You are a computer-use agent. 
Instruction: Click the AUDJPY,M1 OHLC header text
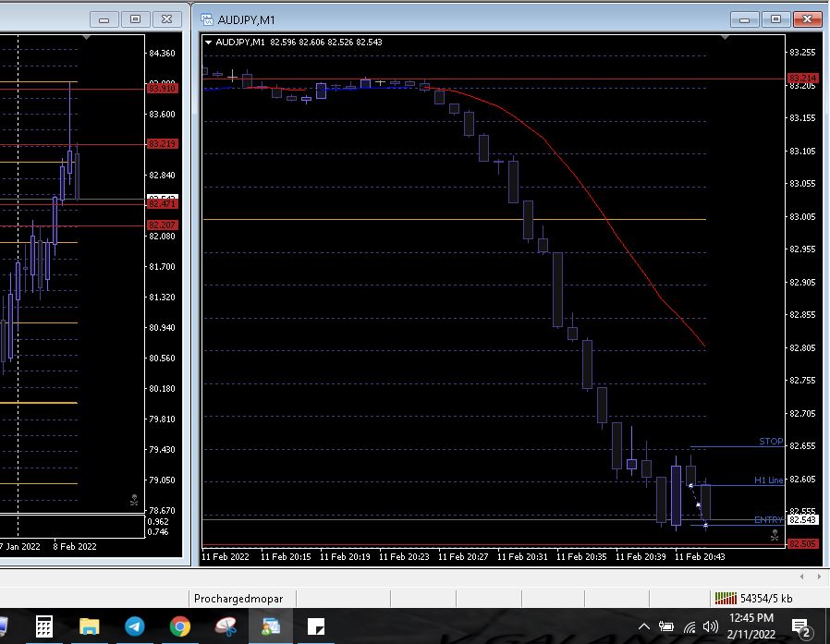pyautogui.click(x=299, y=42)
